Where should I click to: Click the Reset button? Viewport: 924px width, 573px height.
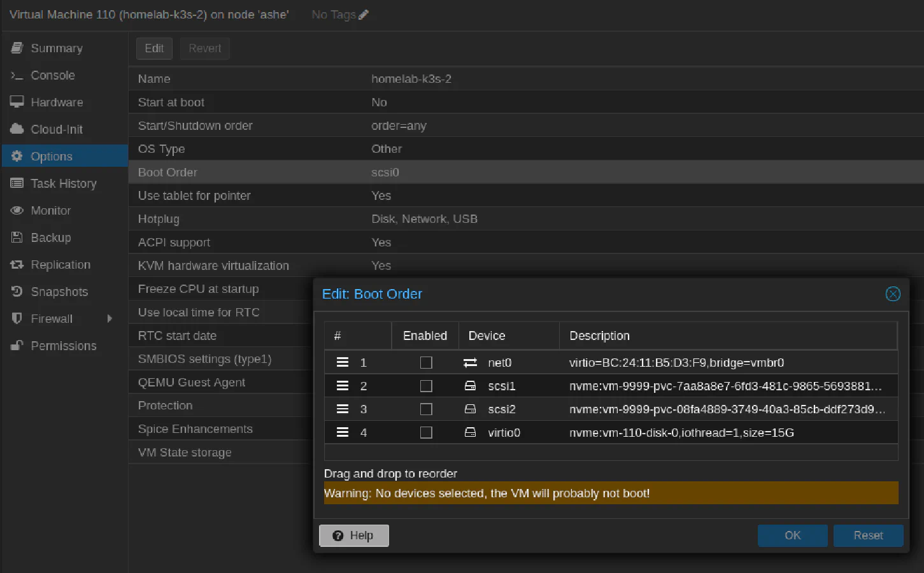[x=868, y=535]
